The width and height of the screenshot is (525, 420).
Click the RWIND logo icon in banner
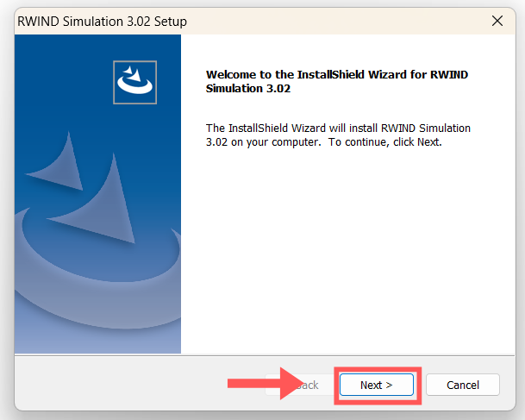coord(135,82)
